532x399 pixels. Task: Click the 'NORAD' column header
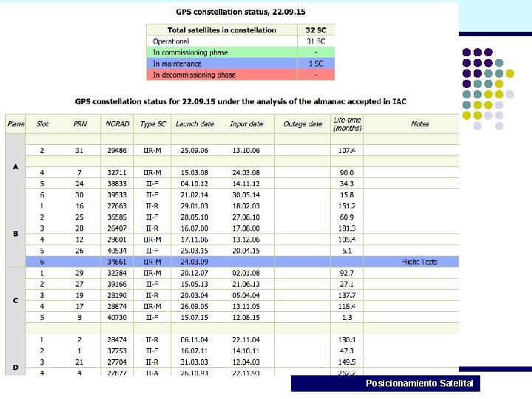[x=117, y=124]
